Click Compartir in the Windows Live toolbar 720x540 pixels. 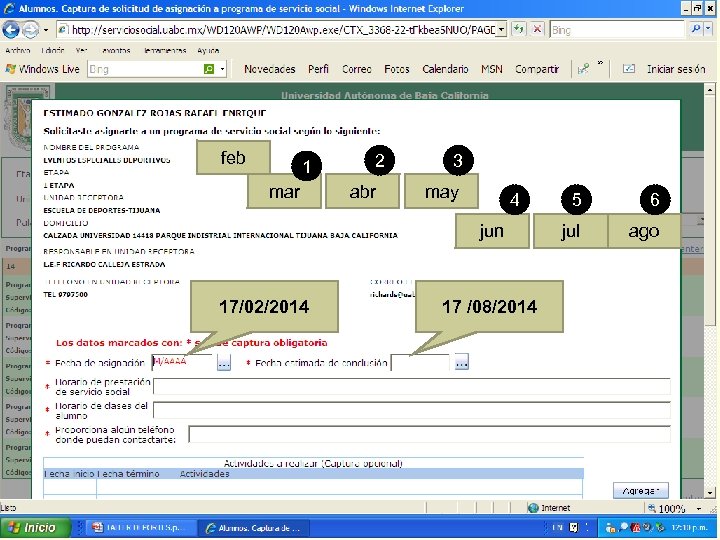click(x=537, y=69)
